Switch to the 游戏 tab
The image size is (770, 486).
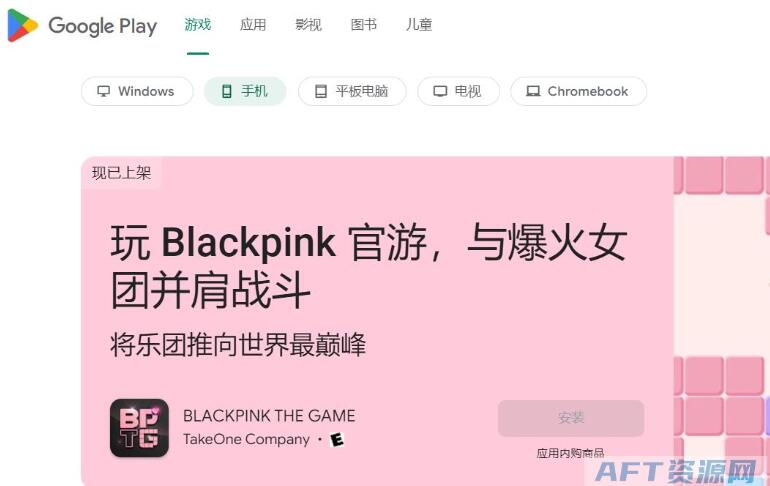click(198, 25)
